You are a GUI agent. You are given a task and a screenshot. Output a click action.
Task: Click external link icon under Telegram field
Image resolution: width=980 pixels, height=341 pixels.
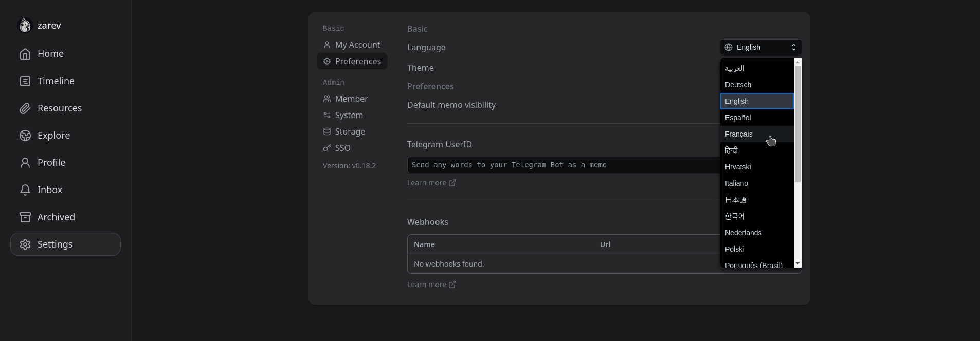pos(452,183)
